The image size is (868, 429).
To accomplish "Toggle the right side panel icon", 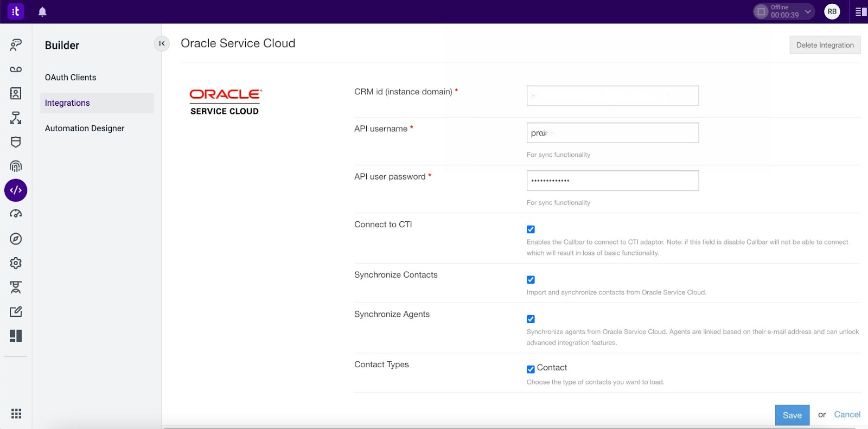I will 861,11.
